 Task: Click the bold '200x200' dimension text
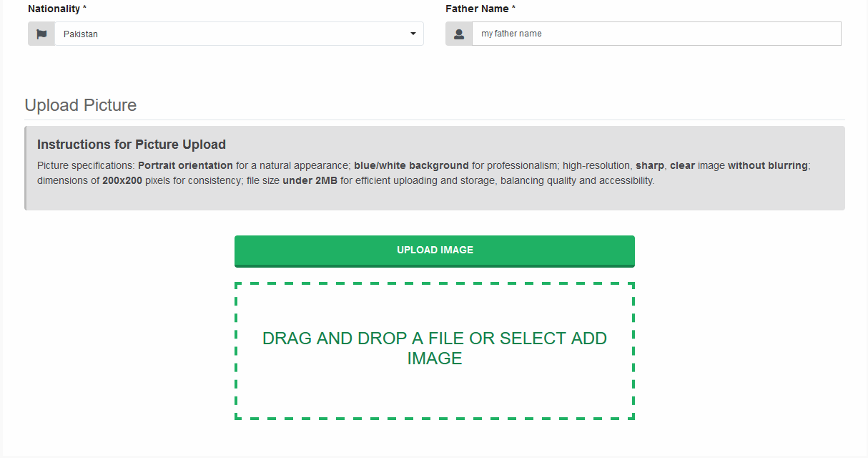pos(122,180)
